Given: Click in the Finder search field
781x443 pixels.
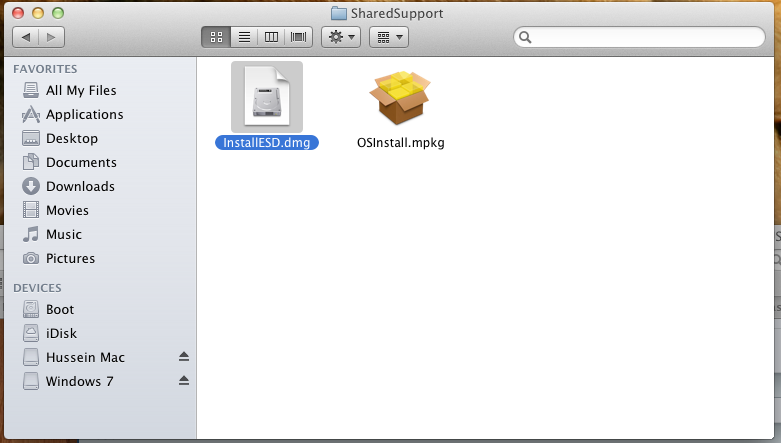Looking at the screenshot, I should click(x=639, y=37).
